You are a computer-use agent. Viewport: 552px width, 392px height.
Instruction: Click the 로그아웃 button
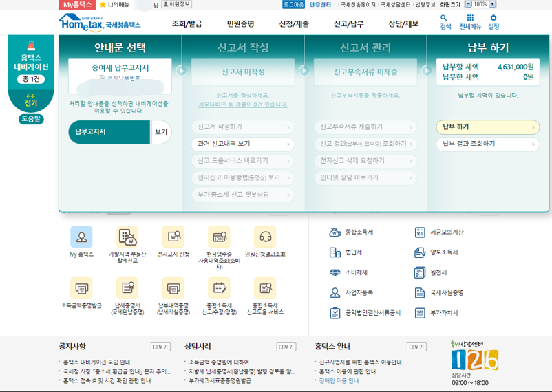[x=293, y=4]
